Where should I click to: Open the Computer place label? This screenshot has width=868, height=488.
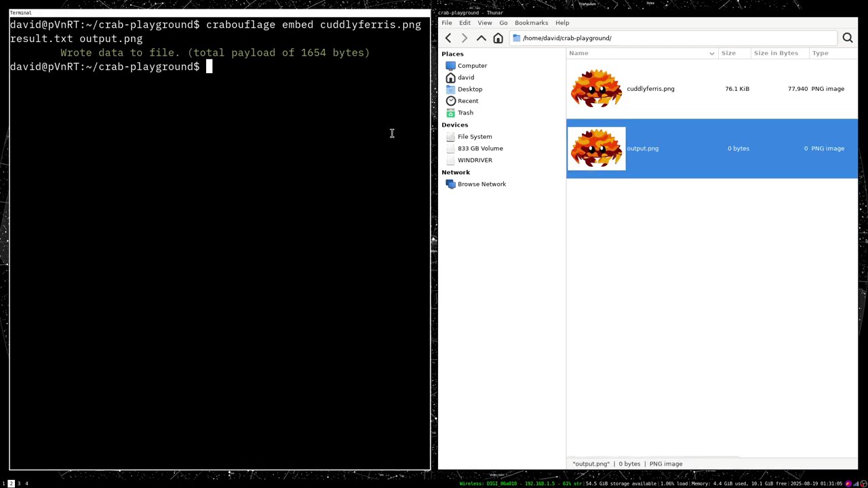[472, 66]
